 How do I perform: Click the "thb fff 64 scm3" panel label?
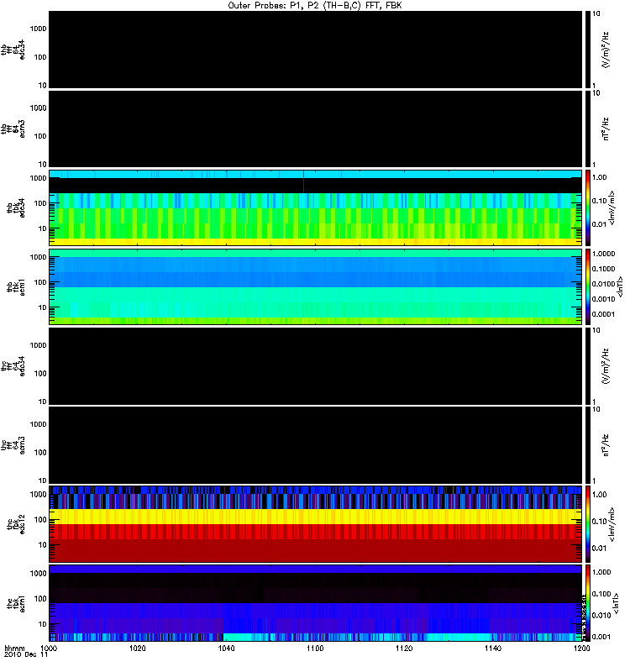(13, 129)
